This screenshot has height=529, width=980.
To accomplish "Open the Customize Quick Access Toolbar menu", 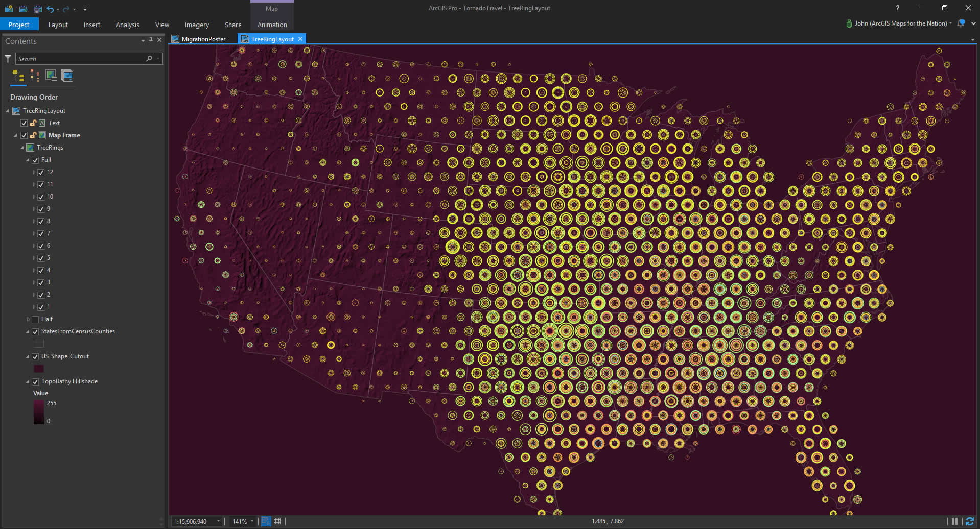I will [85, 9].
